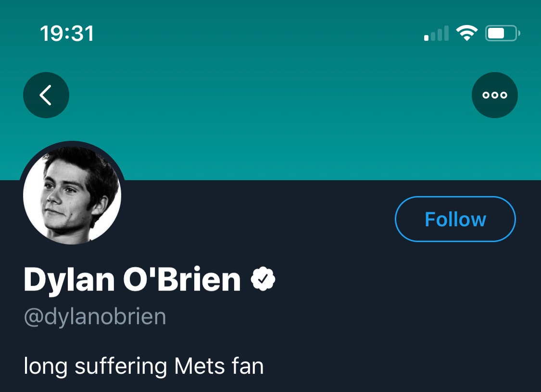
Task: Tap the bio text about Mets fan
Action: coord(144,367)
